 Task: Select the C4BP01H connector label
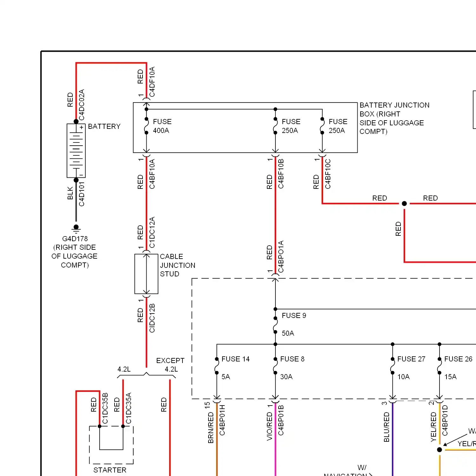222,420
